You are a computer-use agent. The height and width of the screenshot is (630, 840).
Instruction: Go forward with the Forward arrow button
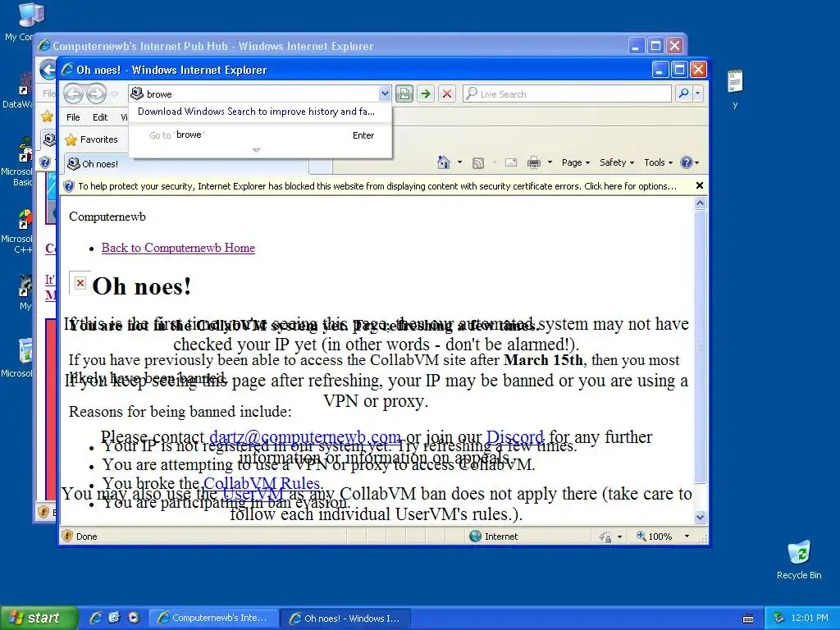[97, 94]
